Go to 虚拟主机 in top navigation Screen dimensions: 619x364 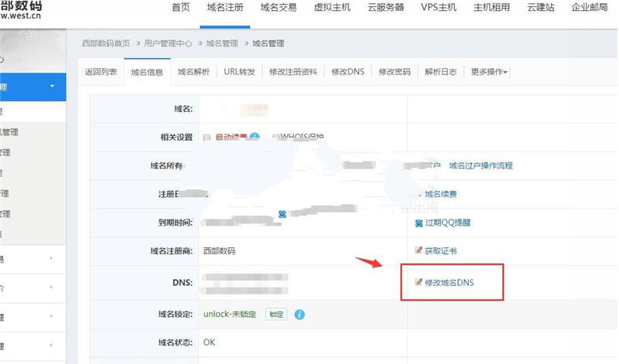[x=332, y=7]
